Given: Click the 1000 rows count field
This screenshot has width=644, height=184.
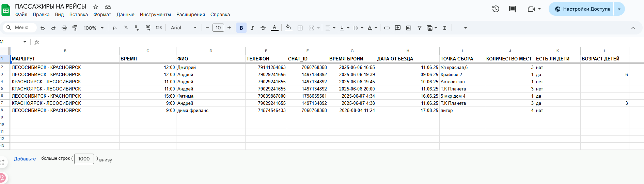Looking at the screenshot, I should point(84,159).
